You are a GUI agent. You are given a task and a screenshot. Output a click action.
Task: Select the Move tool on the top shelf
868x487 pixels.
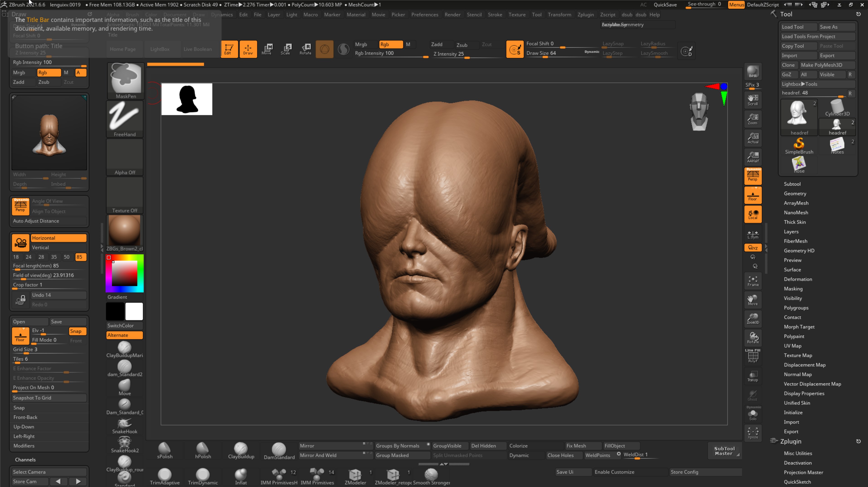267,49
